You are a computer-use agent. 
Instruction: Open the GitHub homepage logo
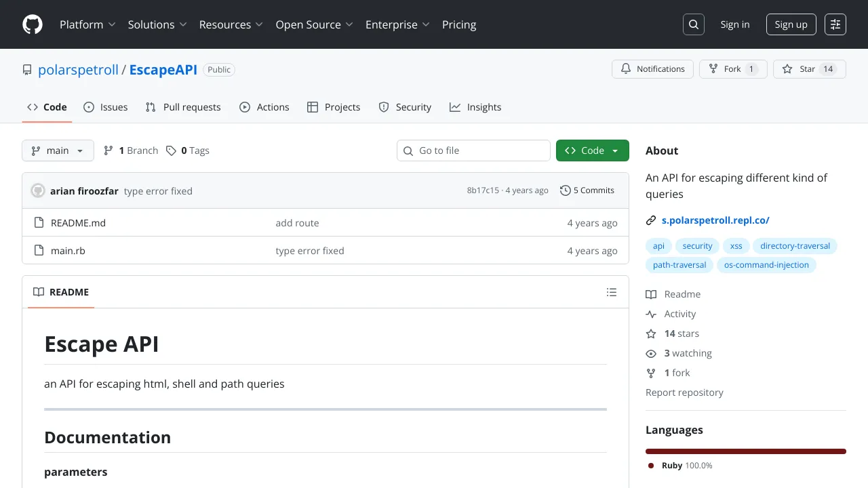point(33,24)
